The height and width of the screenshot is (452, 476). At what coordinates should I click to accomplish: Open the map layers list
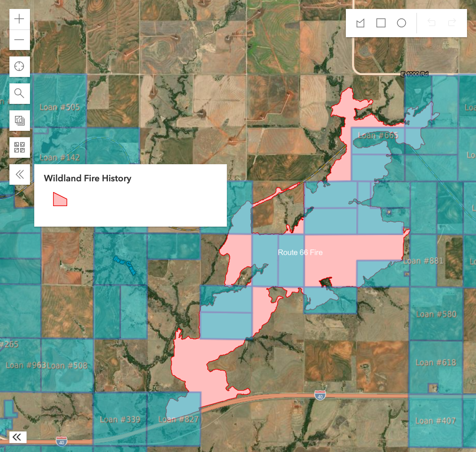(20, 121)
